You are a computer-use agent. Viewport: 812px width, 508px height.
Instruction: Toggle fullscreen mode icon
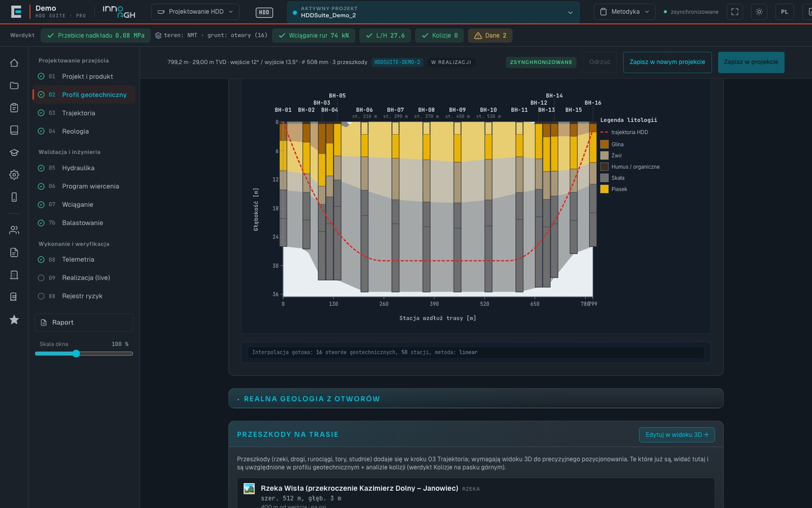(735, 11)
